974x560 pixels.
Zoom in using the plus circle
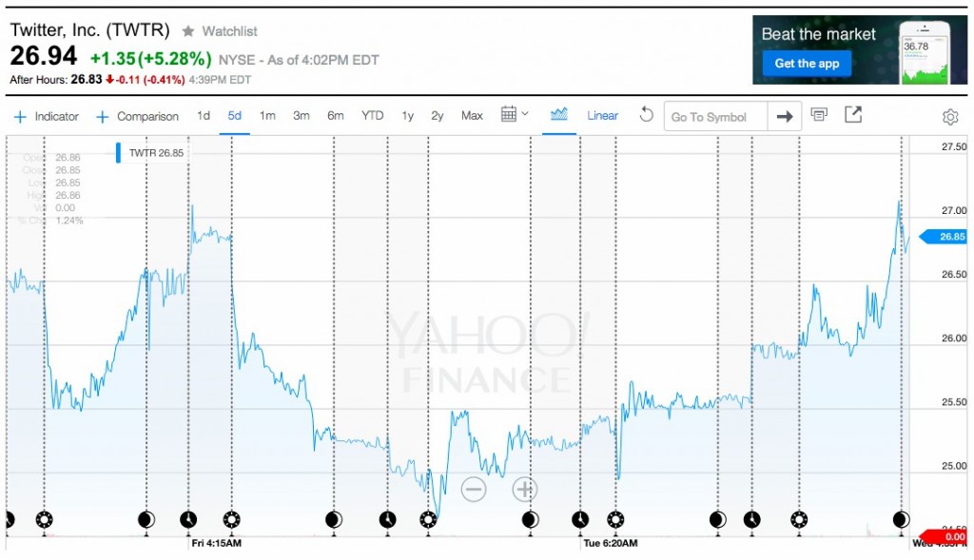point(525,489)
